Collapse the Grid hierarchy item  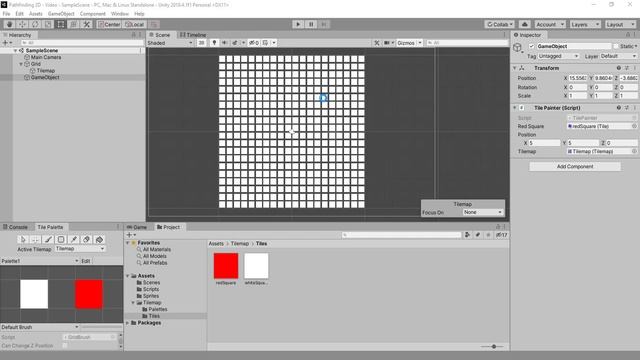point(21,64)
